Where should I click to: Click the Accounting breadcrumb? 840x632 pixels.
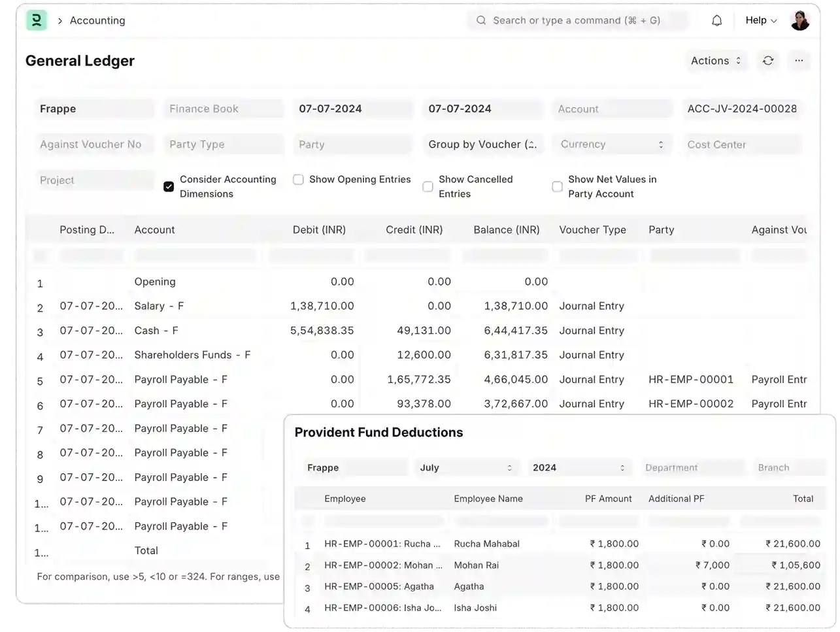(97, 20)
